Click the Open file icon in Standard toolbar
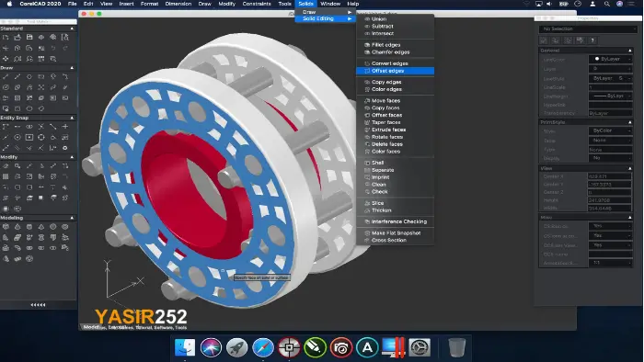Viewport: 644px width, 362px height. 17,38
